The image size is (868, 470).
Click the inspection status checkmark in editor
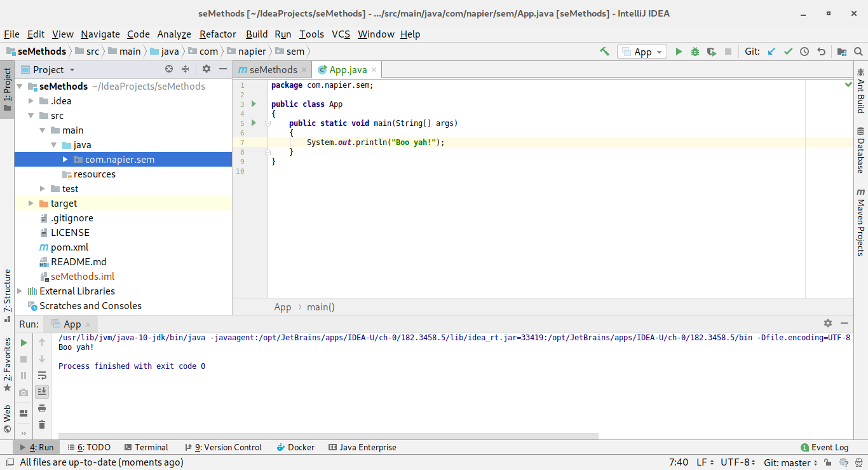click(x=848, y=84)
